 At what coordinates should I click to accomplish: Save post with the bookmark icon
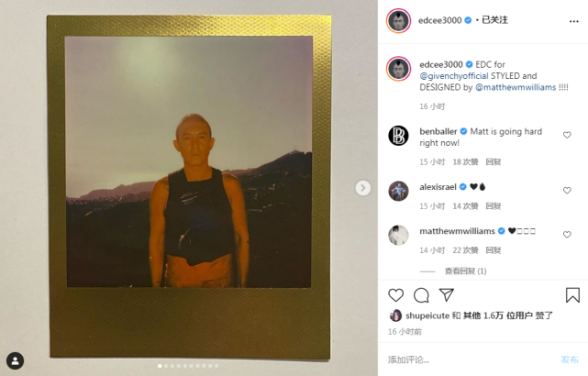(x=572, y=295)
